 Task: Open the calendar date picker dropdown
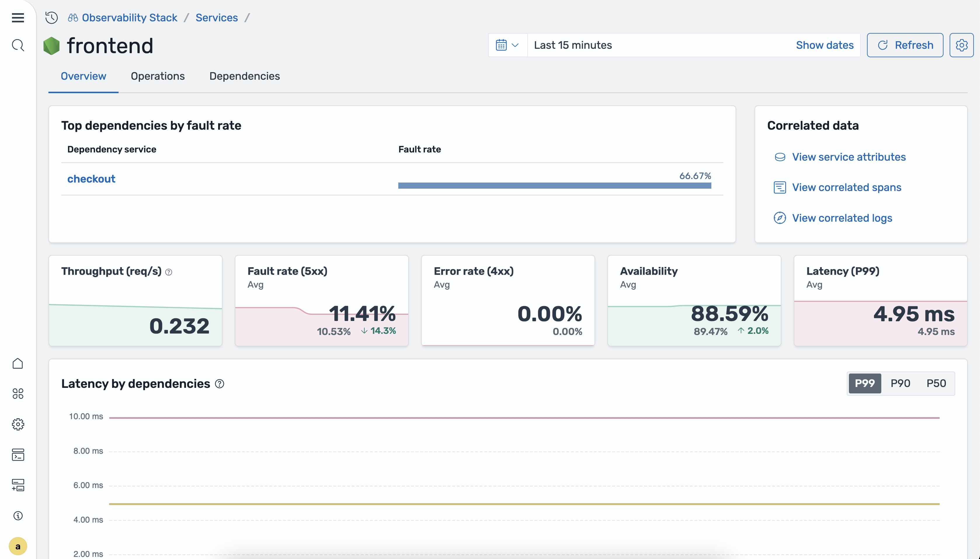click(508, 45)
